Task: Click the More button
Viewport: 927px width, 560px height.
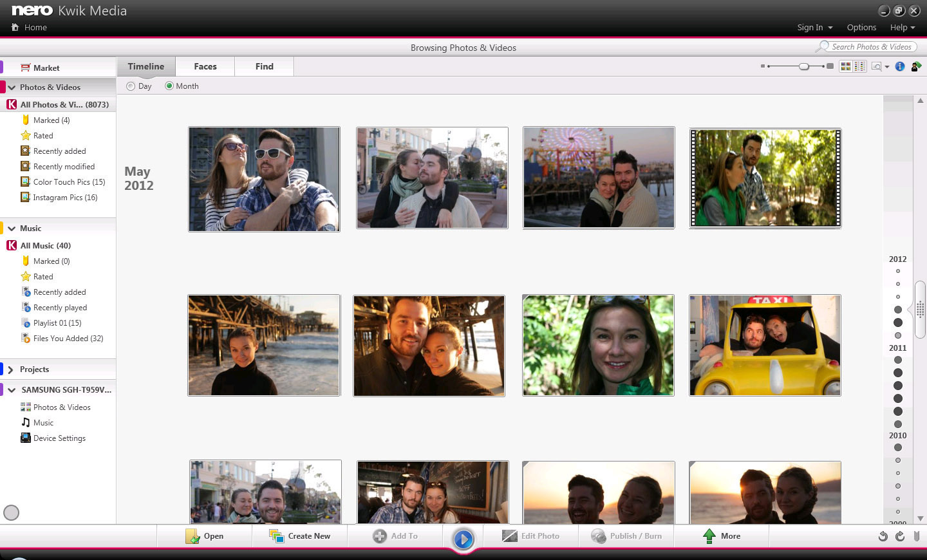Action: (x=722, y=536)
